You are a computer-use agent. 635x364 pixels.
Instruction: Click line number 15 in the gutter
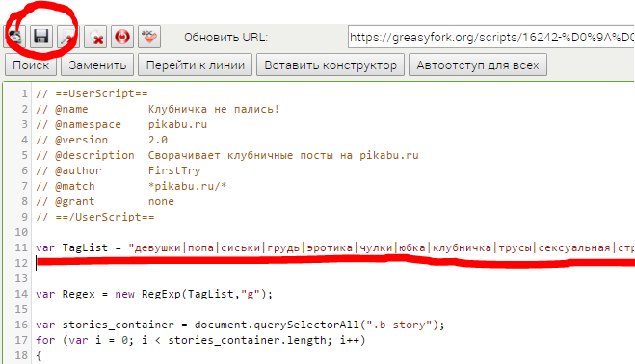[21, 309]
